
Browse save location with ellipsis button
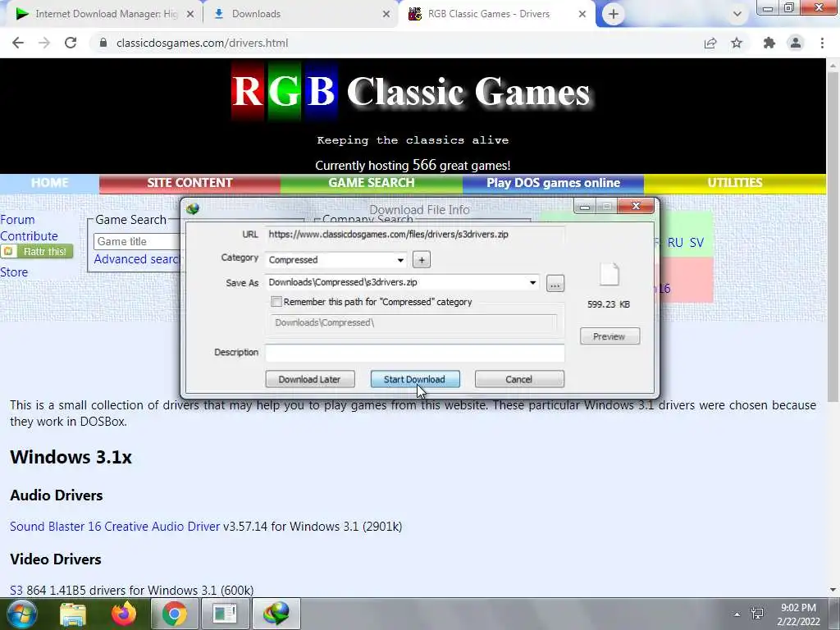point(555,283)
